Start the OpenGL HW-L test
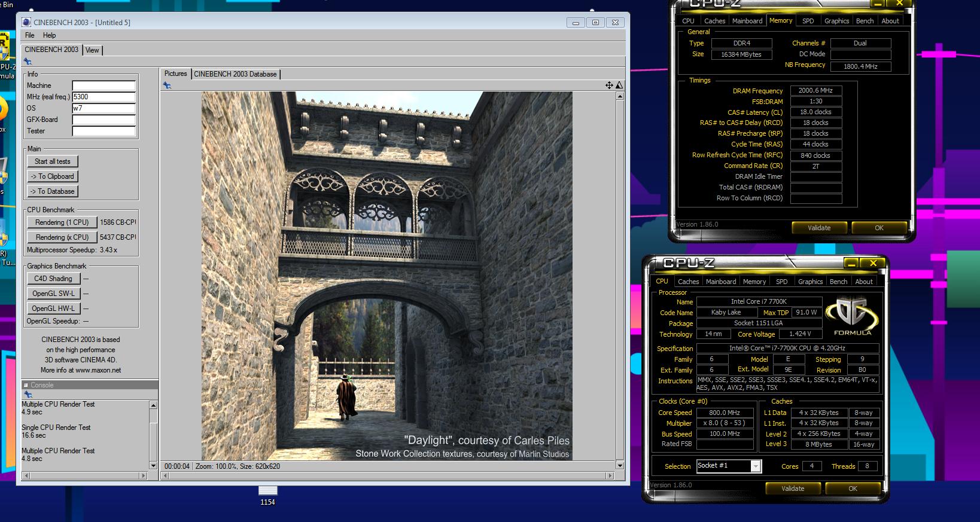Viewport: 980px width, 522px height. pyautogui.click(x=53, y=309)
